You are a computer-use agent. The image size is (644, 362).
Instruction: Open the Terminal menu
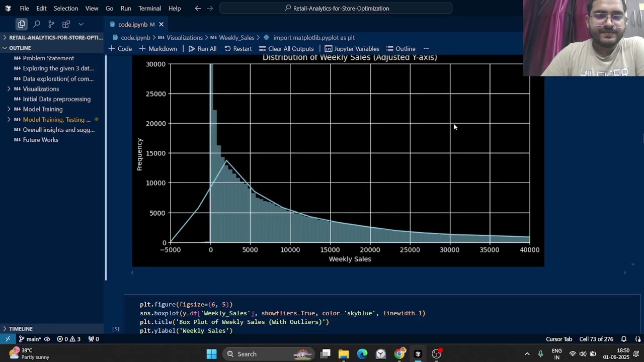click(150, 9)
